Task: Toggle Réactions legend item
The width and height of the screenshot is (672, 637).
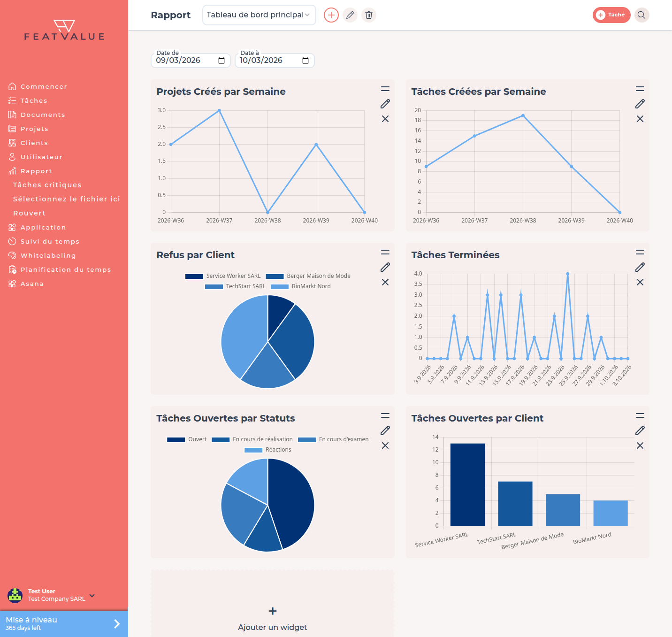Action: coord(268,450)
